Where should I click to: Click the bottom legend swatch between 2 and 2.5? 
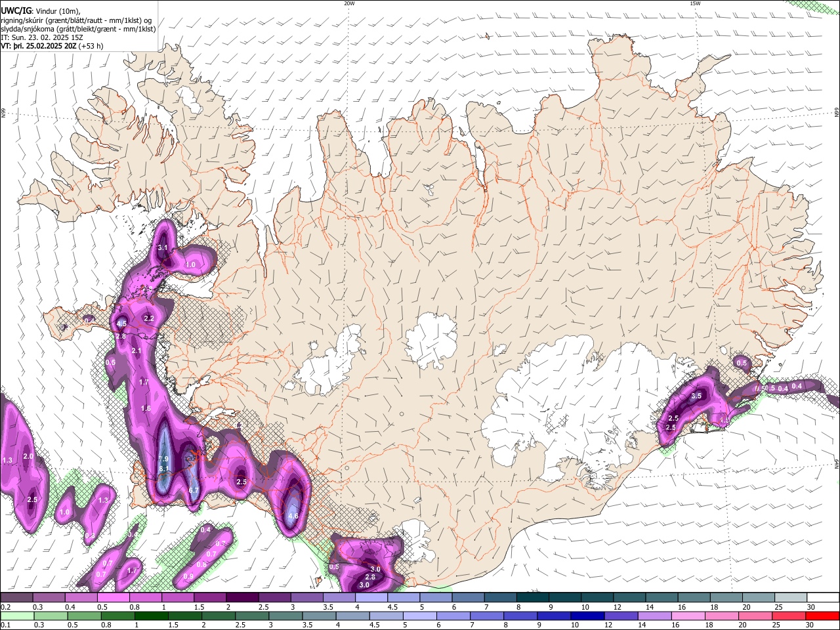point(220,616)
